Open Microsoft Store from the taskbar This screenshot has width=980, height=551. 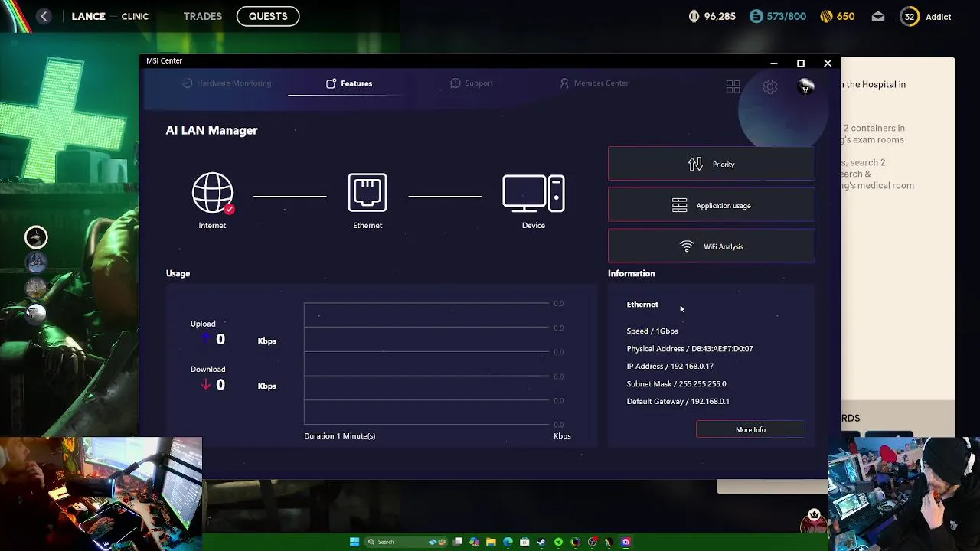524,542
